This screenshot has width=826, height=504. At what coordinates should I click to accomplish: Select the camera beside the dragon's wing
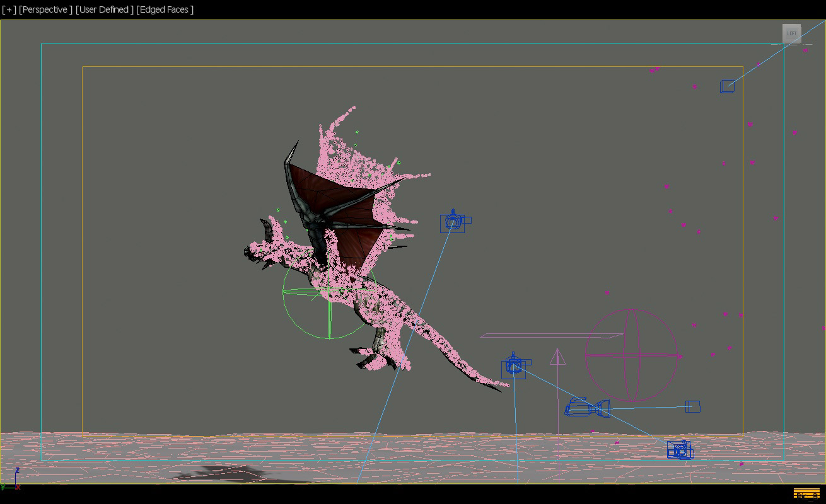pyautogui.click(x=454, y=222)
